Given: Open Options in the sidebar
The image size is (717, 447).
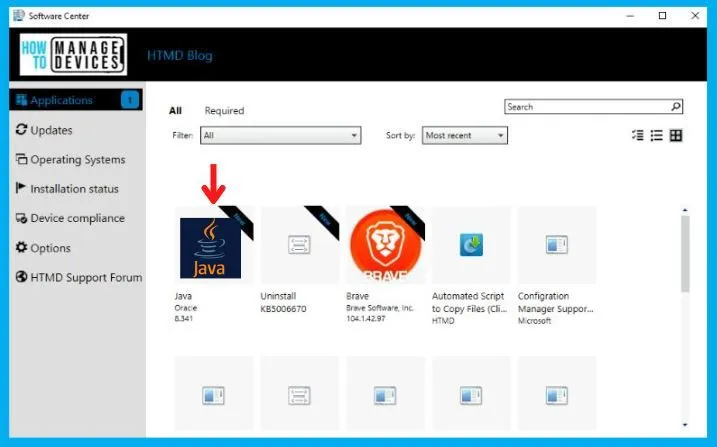Looking at the screenshot, I should [43, 248].
